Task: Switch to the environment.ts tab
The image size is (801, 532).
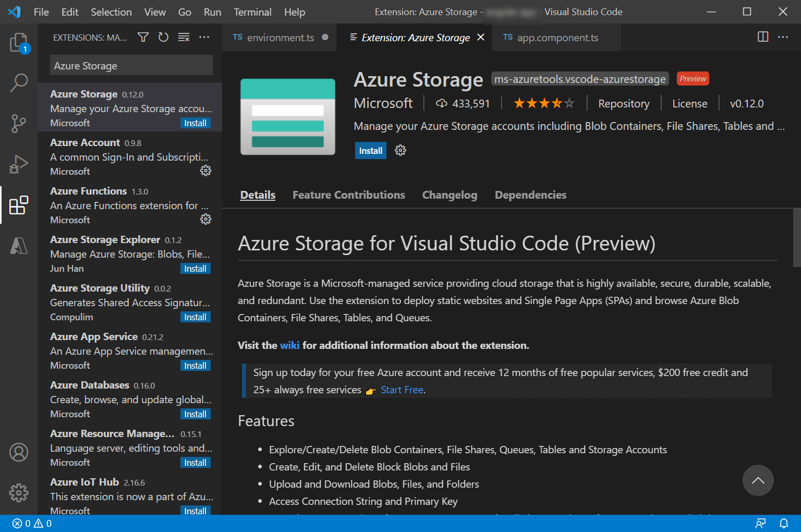Action: coord(279,37)
